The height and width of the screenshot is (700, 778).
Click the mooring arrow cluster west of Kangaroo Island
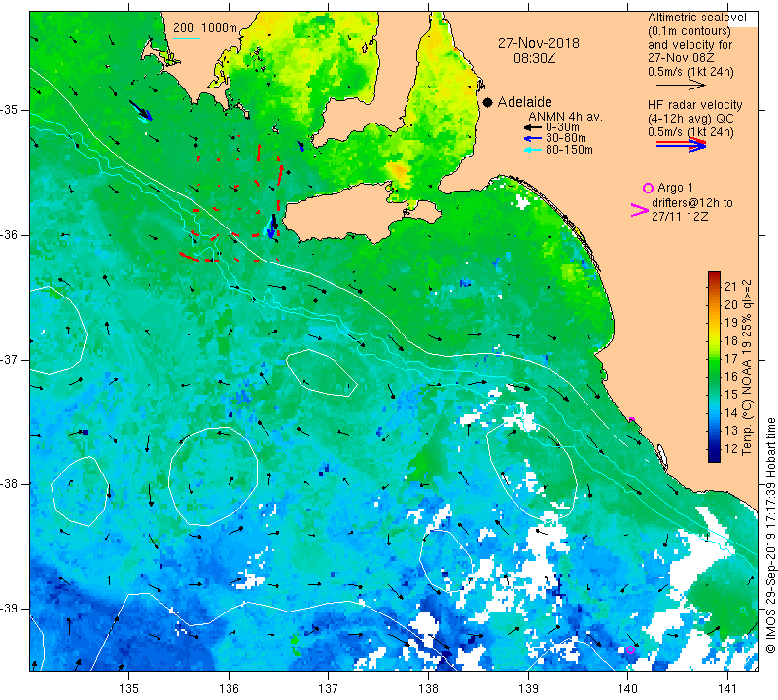click(271, 227)
